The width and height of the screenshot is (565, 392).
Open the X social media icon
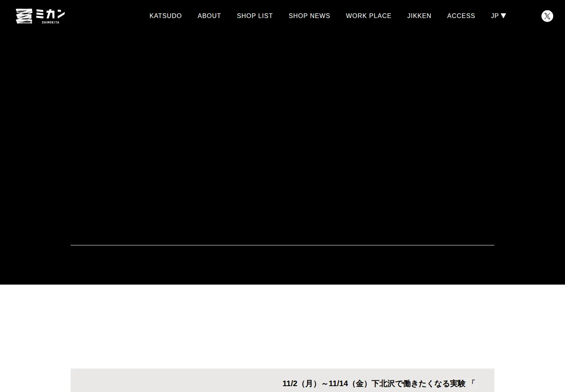[547, 16]
